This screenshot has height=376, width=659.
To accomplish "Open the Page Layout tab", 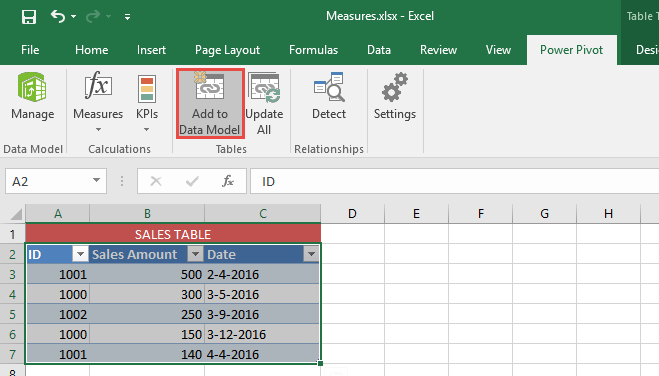I will (x=227, y=50).
